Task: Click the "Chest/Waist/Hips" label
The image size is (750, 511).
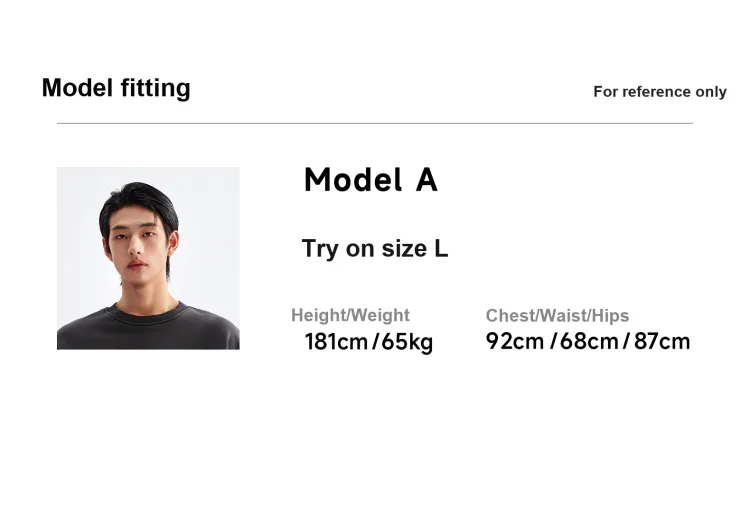Action: [x=558, y=316]
